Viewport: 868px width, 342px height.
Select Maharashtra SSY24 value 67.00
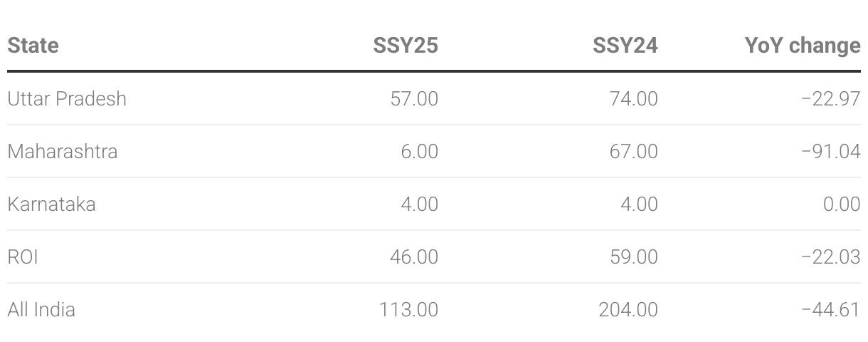(634, 151)
